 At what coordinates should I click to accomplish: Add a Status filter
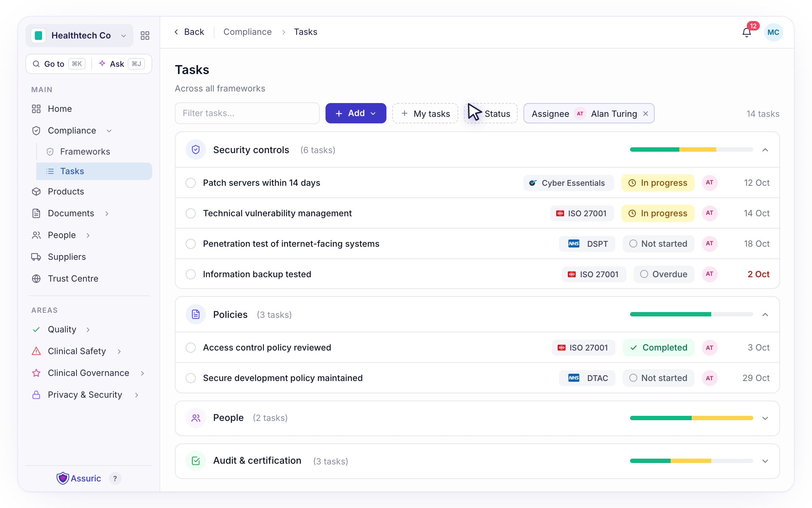coord(491,114)
